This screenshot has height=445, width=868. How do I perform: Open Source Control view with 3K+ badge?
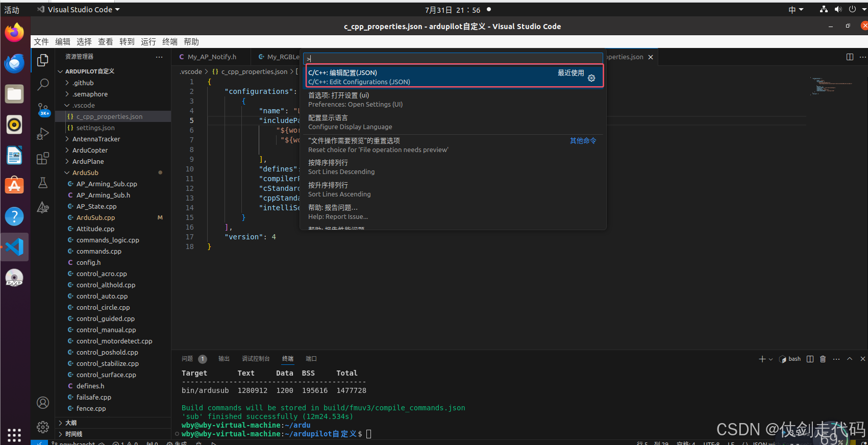point(43,109)
